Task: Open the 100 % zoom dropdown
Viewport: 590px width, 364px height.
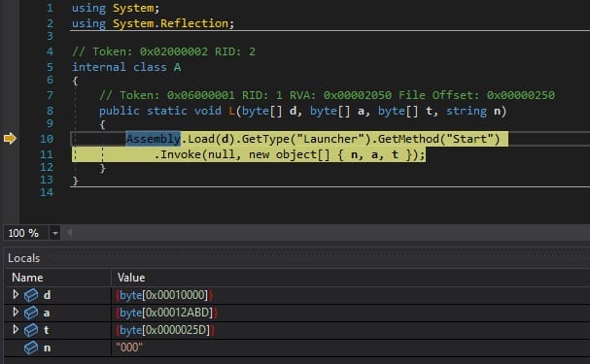Action: [x=55, y=233]
